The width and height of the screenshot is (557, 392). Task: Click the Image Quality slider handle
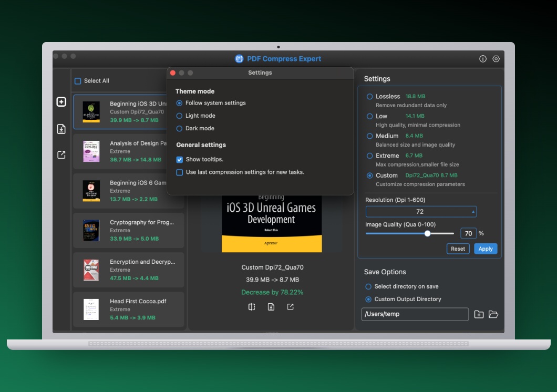pos(428,233)
